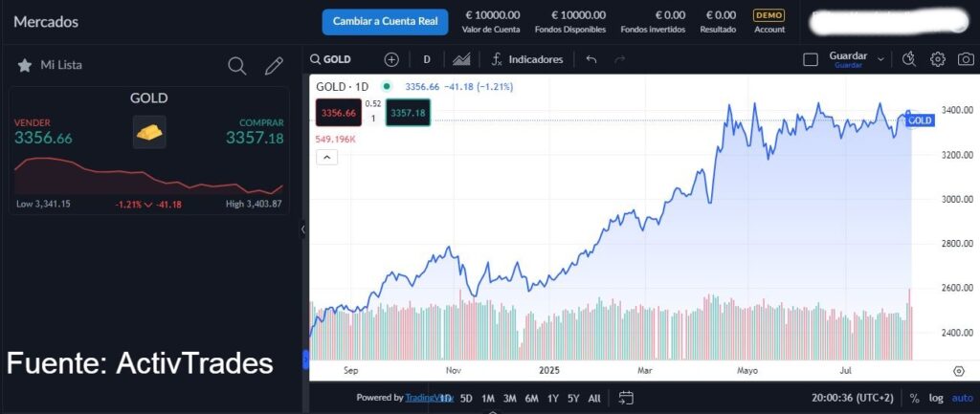Select the 6M time range
The width and height of the screenshot is (980, 414).
532,398
